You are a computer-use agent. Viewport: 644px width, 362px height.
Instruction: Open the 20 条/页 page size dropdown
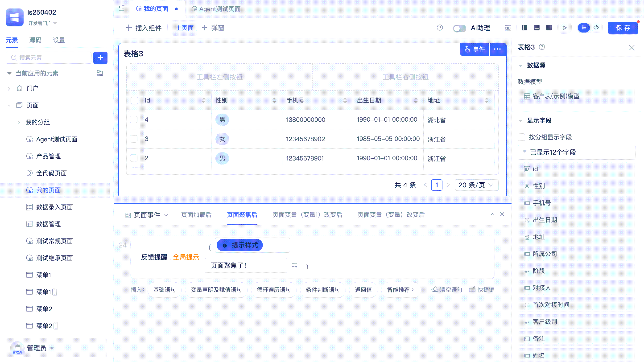coord(476,185)
